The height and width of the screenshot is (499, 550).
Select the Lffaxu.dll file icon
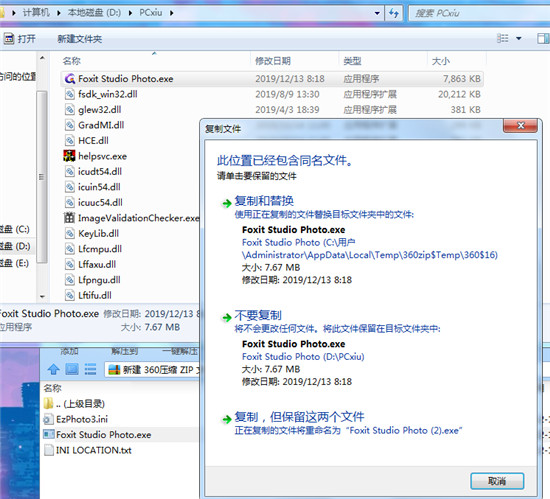69,264
